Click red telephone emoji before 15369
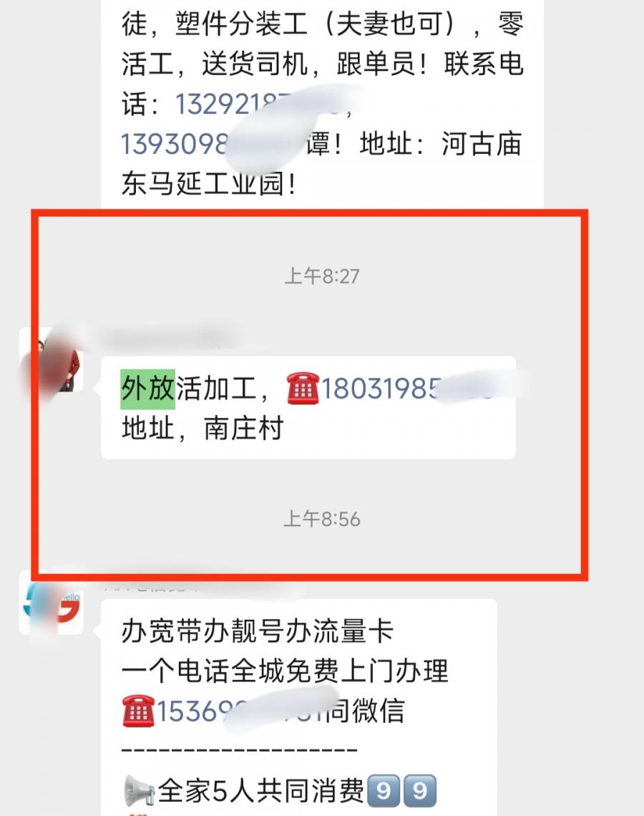 coord(138,711)
